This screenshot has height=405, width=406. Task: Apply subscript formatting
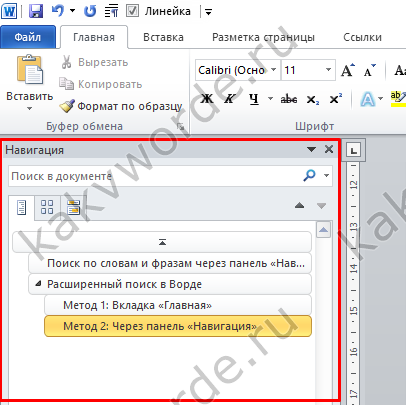coord(313,99)
